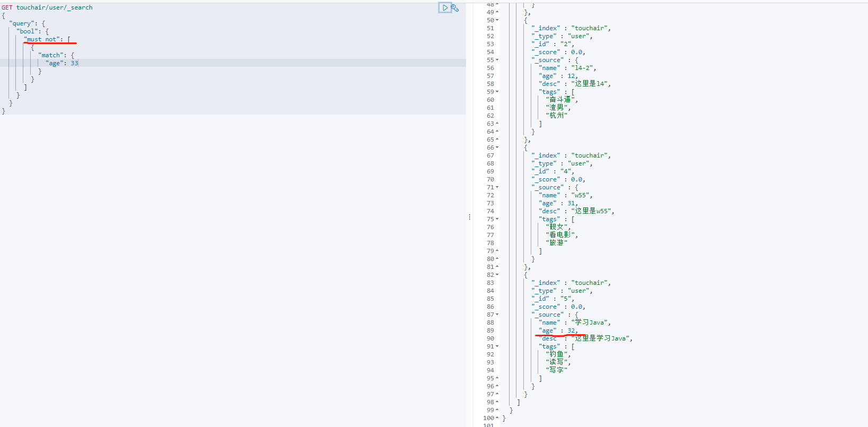Place cursor on the "query" key line

coord(27,23)
